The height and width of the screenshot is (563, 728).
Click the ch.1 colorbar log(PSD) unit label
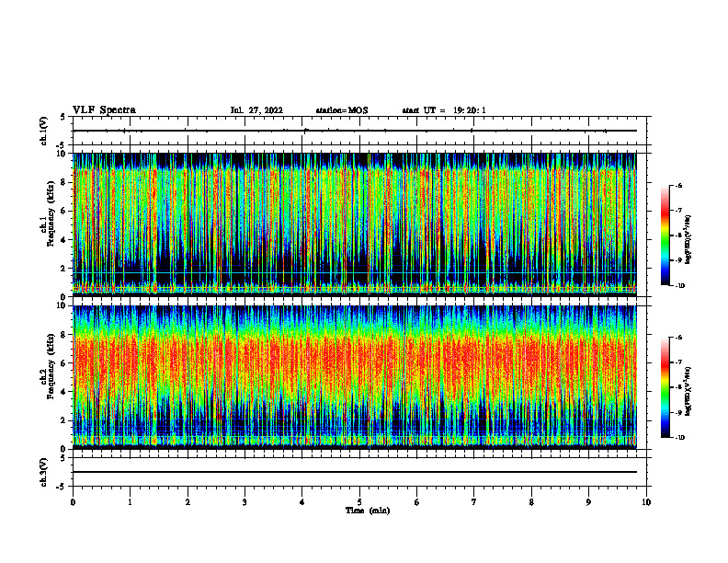coord(688,239)
